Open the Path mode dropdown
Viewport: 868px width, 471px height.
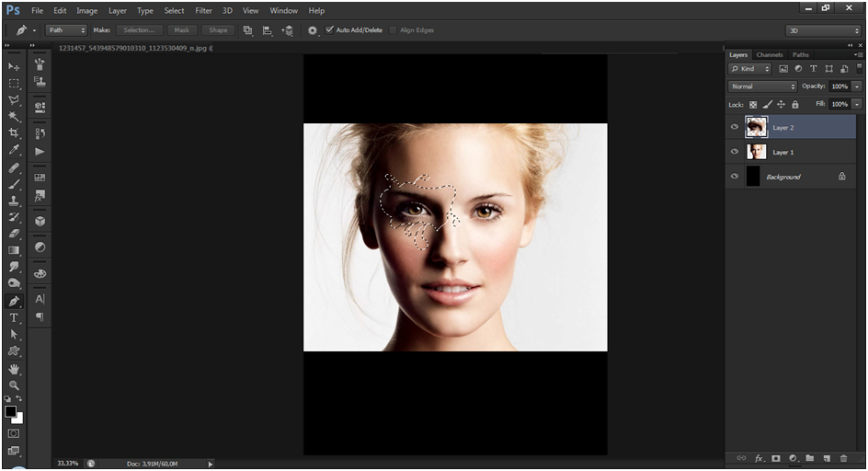[66, 30]
